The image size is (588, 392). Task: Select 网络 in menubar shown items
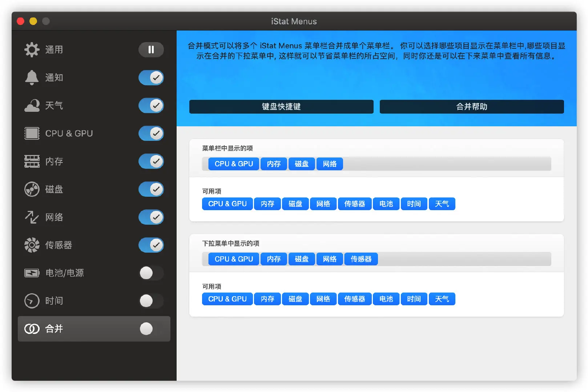[x=330, y=164]
